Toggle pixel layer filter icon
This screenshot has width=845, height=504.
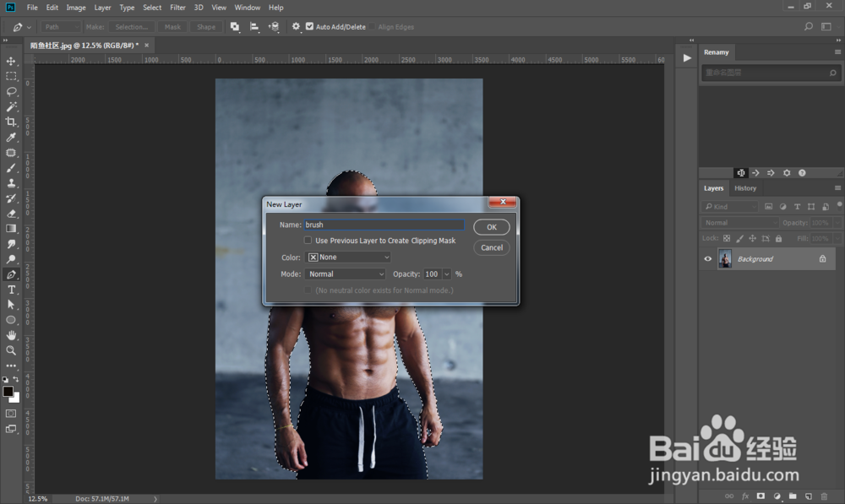coord(768,207)
